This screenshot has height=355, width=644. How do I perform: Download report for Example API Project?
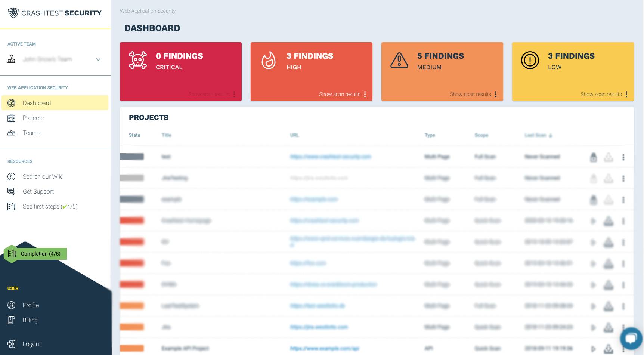pos(609,349)
